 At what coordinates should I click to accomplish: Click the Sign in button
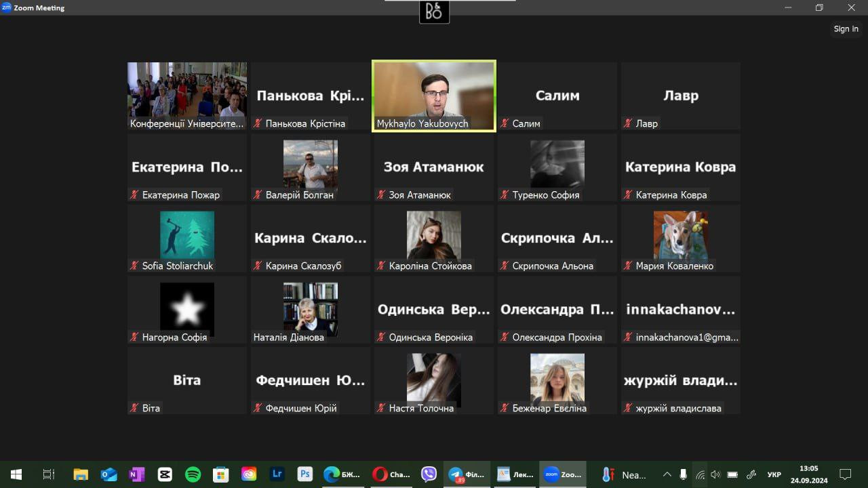coord(846,29)
